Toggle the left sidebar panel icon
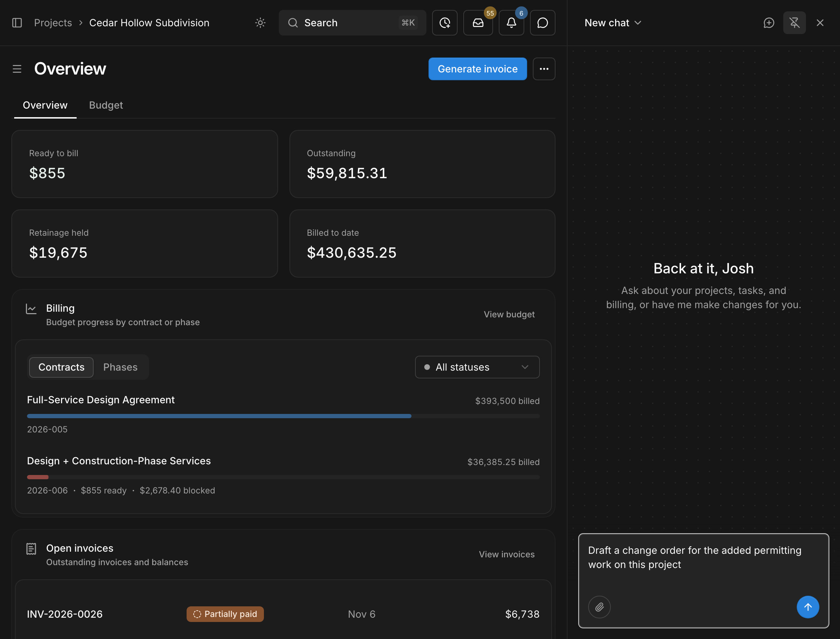Image resolution: width=840 pixels, height=639 pixels. point(17,23)
